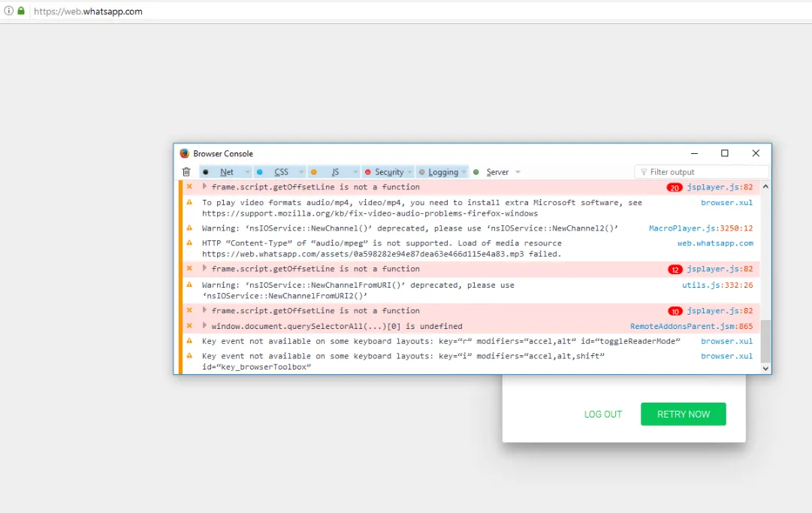Image resolution: width=812 pixels, height=513 pixels.
Task: Click warning triangle on audio/mpeg Content-Type message
Action: tap(189, 243)
